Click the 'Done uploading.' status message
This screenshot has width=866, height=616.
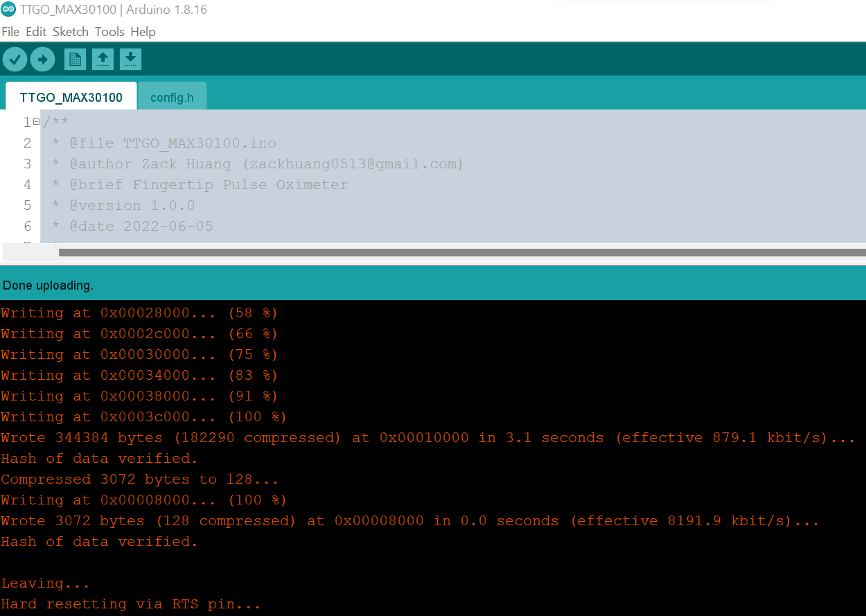click(48, 285)
